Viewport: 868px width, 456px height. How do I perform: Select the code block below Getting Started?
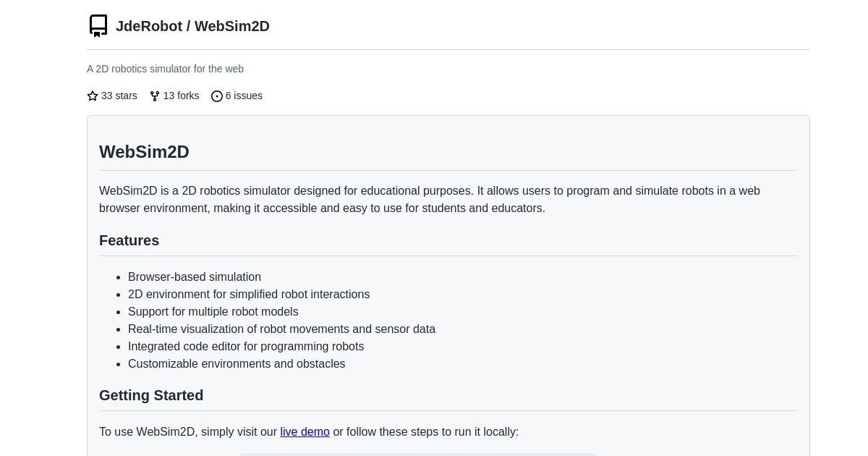pos(418,455)
